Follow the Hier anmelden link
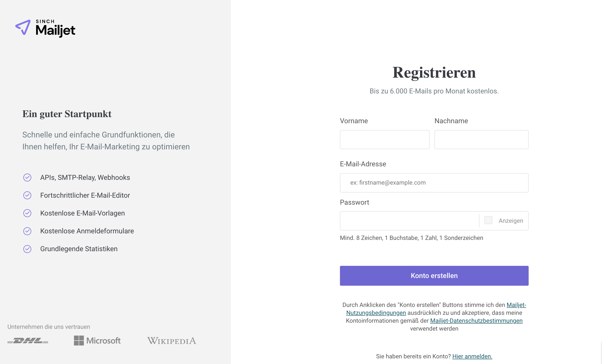 [x=472, y=356]
